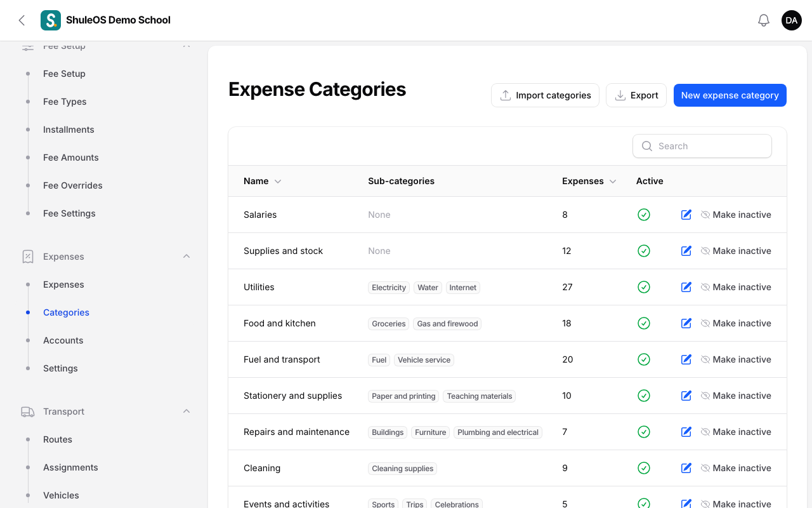
Task: Sort the table by Expenses column
Action: pyautogui.click(x=589, y=181)
